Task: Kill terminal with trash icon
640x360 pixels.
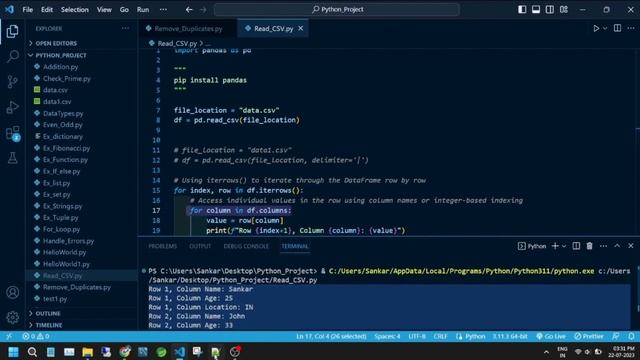Action: click(589, 246)
